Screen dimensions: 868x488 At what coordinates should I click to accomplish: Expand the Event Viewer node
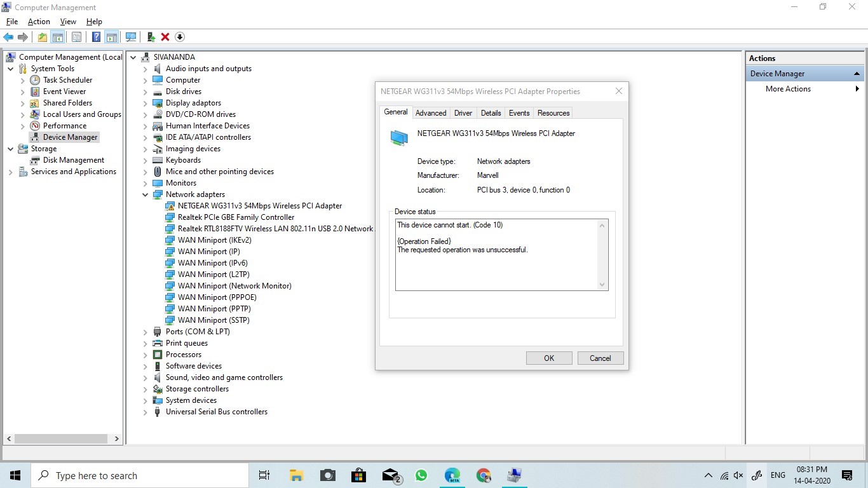[x=23, y=91]
